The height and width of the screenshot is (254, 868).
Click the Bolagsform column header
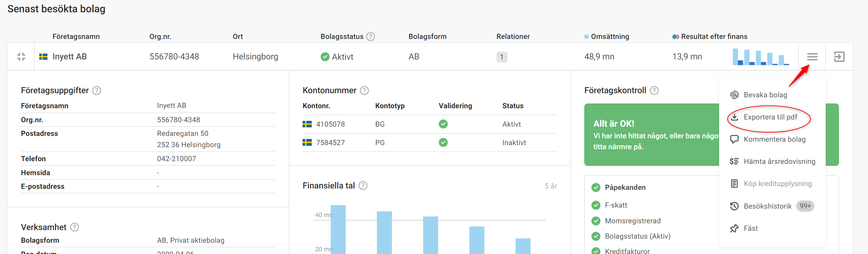428,37
